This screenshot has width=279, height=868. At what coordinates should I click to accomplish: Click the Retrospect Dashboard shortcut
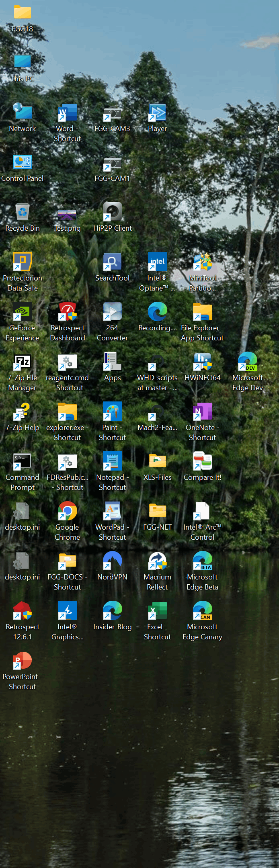(x=68, y=311)
